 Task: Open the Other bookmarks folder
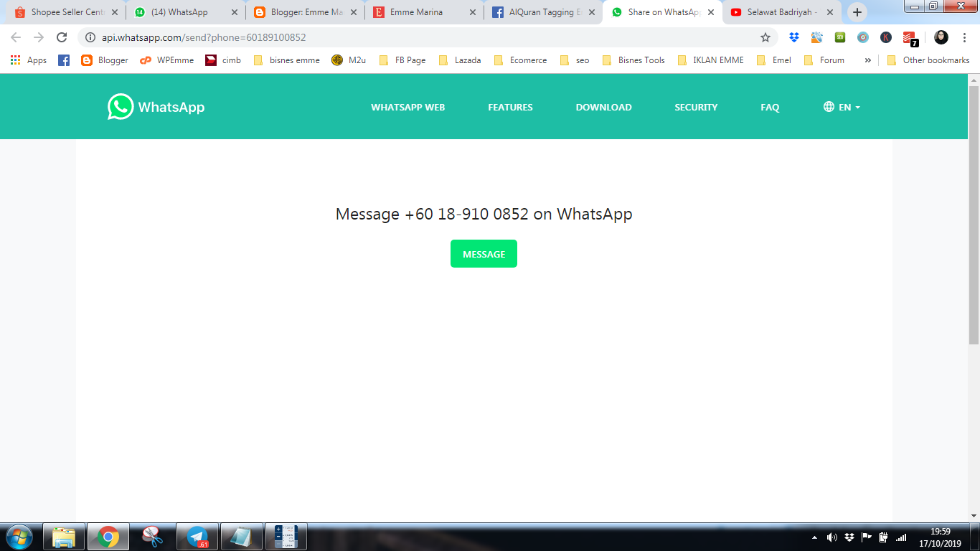928,60
